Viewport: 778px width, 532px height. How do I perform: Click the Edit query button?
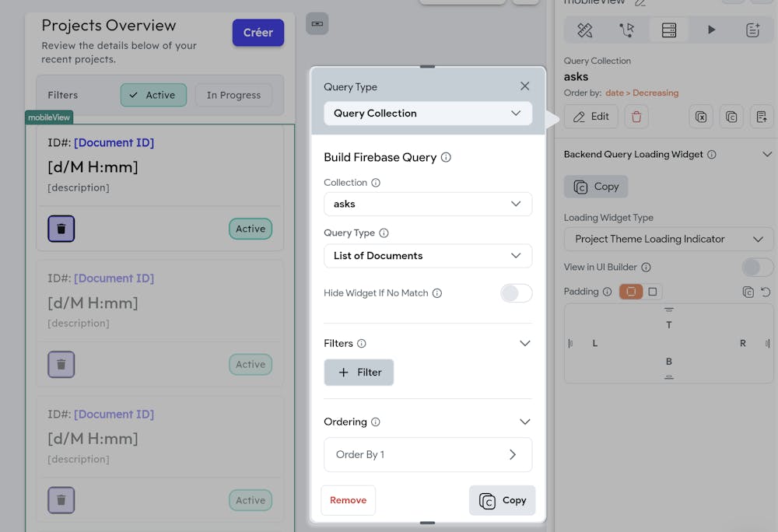click(591, 117)
